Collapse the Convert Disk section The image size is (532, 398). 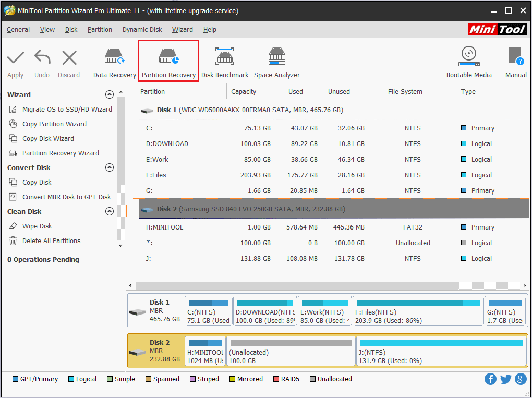pyautogui.click(x=109, y=167)
